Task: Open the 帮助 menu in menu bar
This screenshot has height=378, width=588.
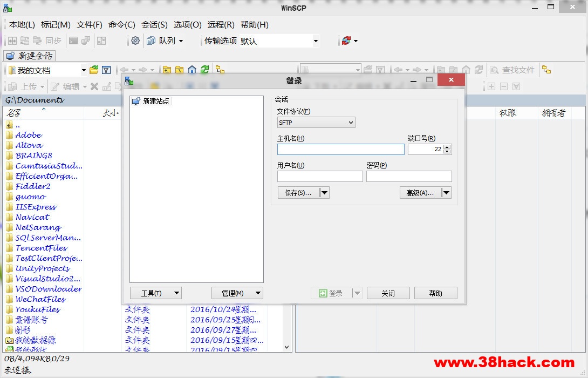Action: (x=255, y=25)
